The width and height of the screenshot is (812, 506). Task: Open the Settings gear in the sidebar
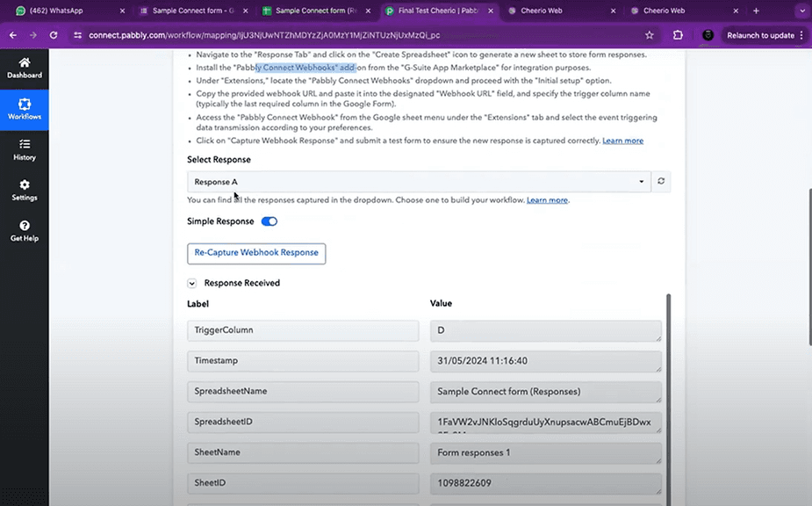click(x=25, y=191)
